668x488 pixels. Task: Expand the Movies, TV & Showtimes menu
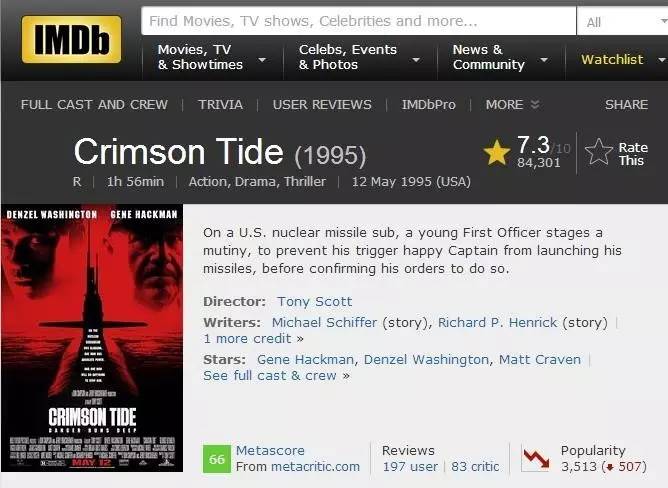pyautogui.click(x=211, y=57)
